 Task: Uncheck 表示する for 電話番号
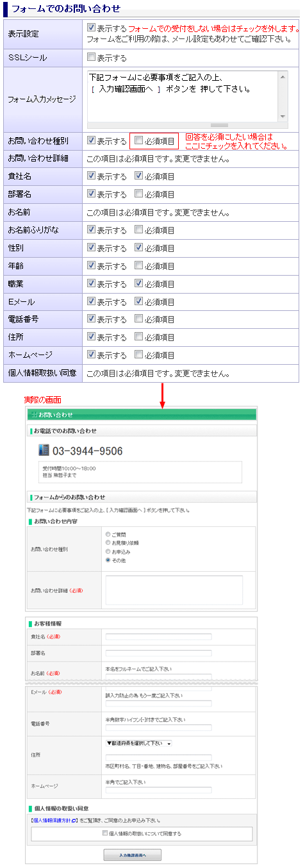91,319
